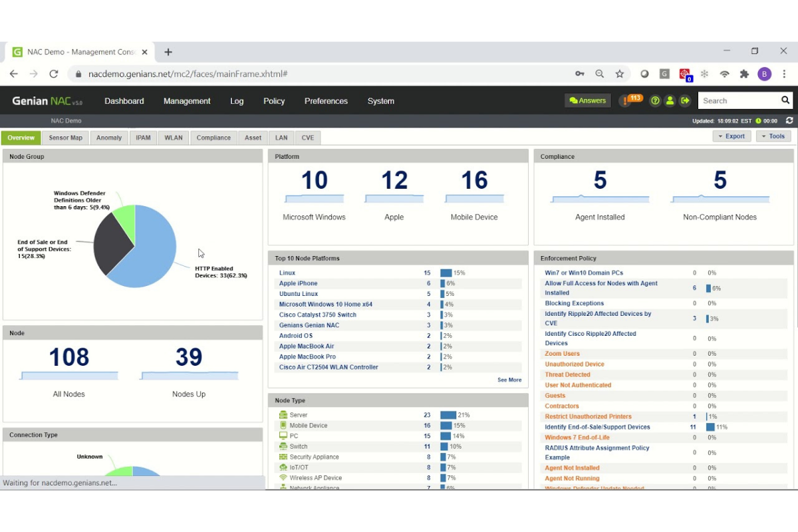Click the zoom magnifier icon in address bar

point(599,74)
